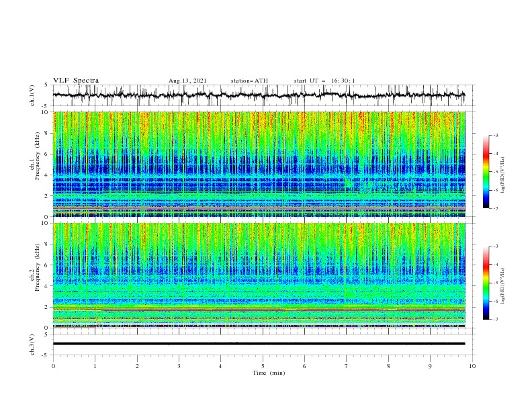Click the "station=ATH" header label
This screenshot has width=532, height=411.
coord(249,81)
